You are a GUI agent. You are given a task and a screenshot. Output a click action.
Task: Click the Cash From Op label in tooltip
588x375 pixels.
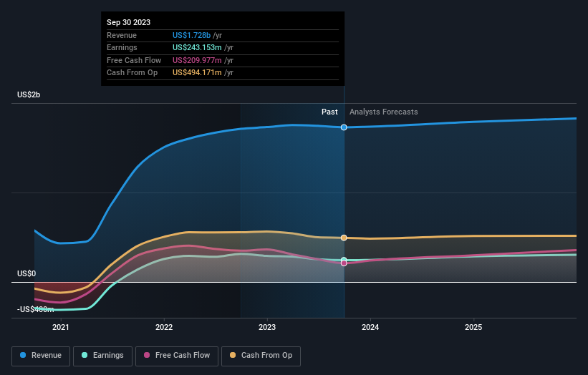(132, 73)
